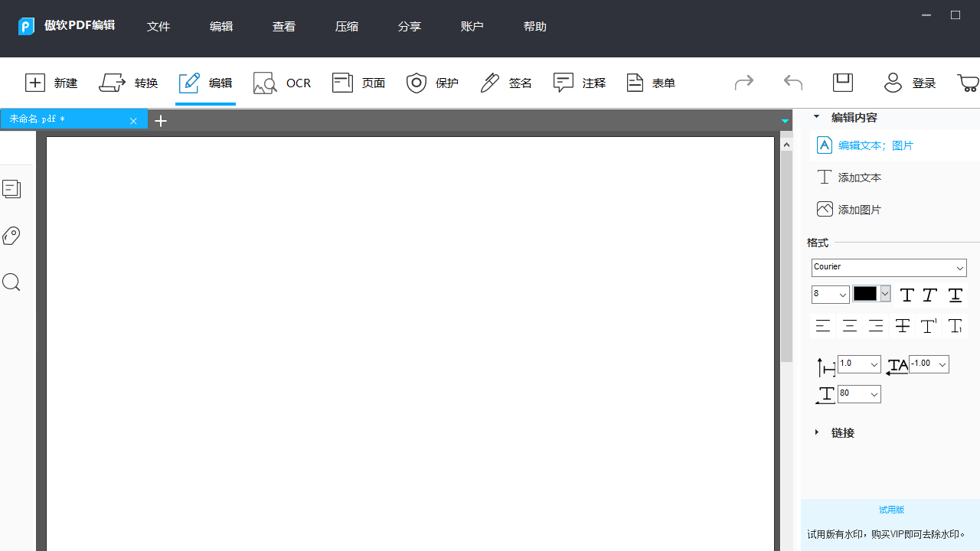Click the 保护 (Protect) toolbar icon
Image resolution: width=980 pixels, height=551 pixels.
(432, 83)
